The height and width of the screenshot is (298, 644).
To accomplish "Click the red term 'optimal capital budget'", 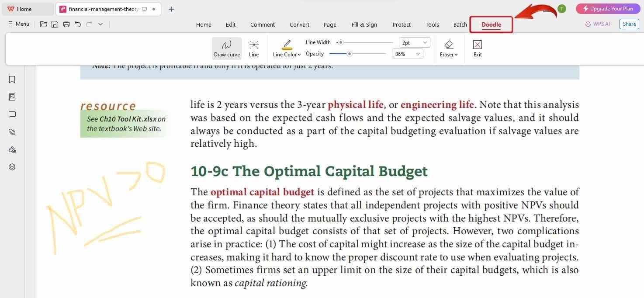I will pos(262,192).
